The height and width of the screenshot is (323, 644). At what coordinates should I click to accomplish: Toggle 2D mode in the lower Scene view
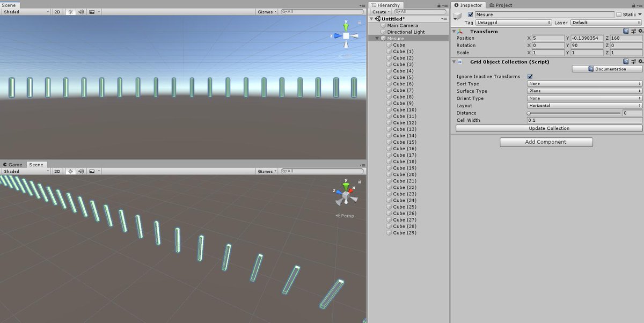[x=57, y=171]
